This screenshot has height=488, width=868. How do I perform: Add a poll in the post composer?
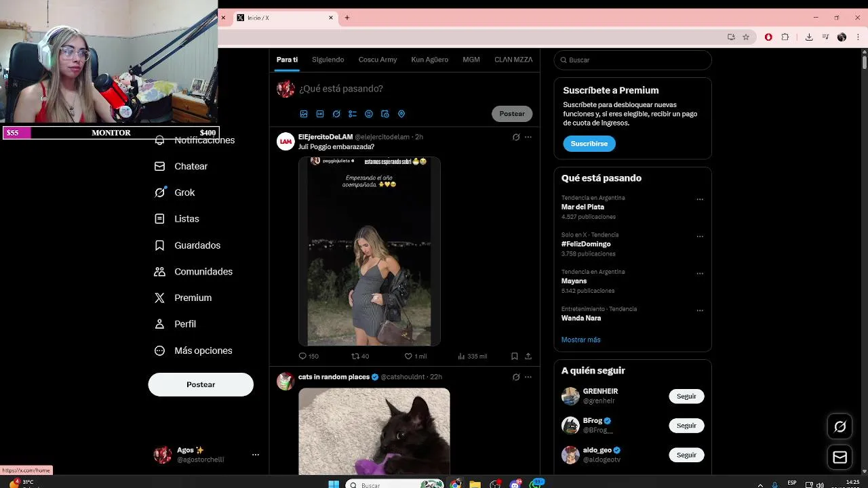click(x=352, y=114)
